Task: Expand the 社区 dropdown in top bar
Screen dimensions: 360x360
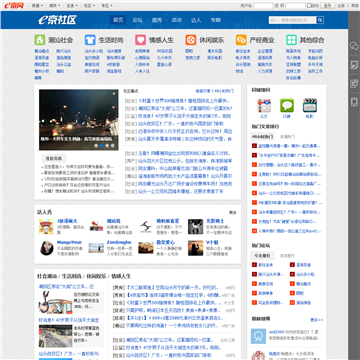Action: coord(89,6)
